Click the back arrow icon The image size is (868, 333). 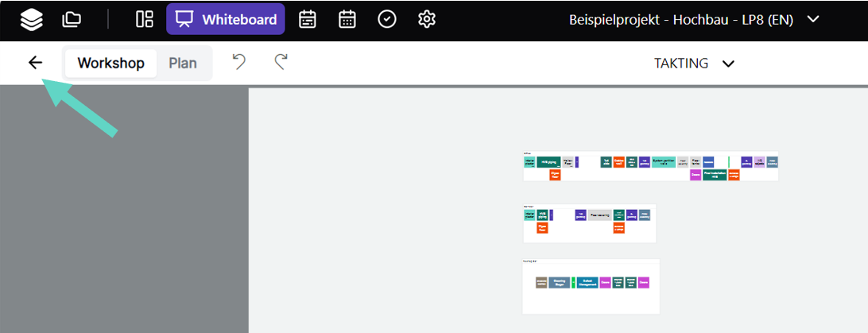point(35,63)
